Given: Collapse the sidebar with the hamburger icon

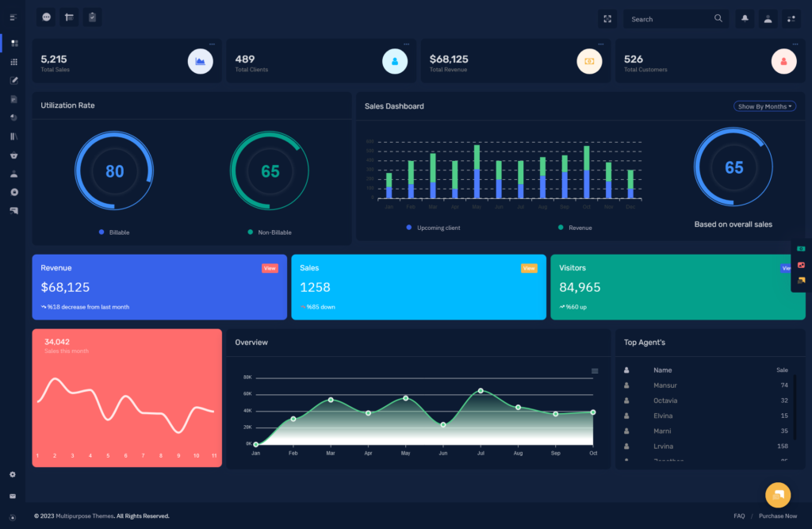Looking at the screenshot, I should tap(13, 17).
